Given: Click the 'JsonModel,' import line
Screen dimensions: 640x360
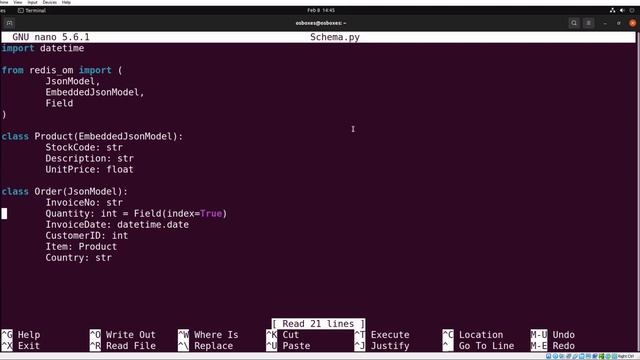Looking at the screenshot, I should coord(73,81).
